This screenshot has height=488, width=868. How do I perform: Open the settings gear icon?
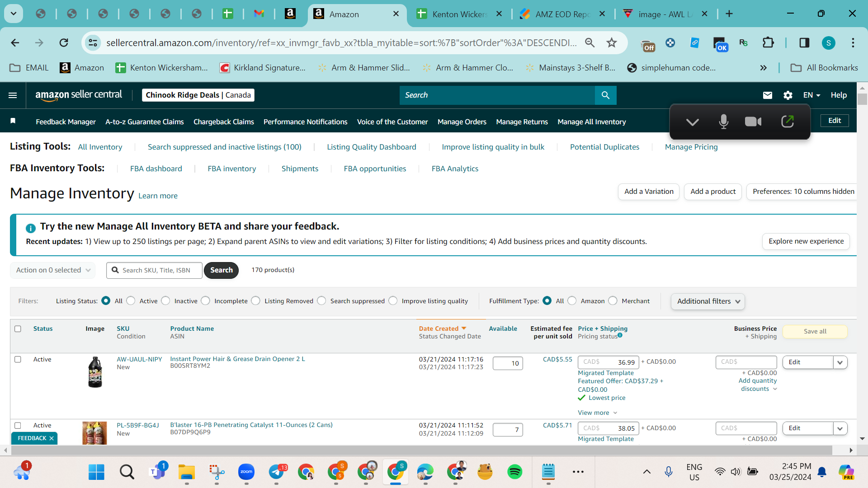(x=788, y=95)
